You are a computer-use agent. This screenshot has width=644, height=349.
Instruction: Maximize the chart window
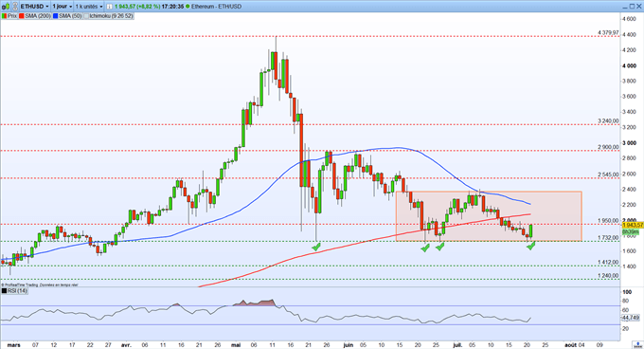pos(631,7)
